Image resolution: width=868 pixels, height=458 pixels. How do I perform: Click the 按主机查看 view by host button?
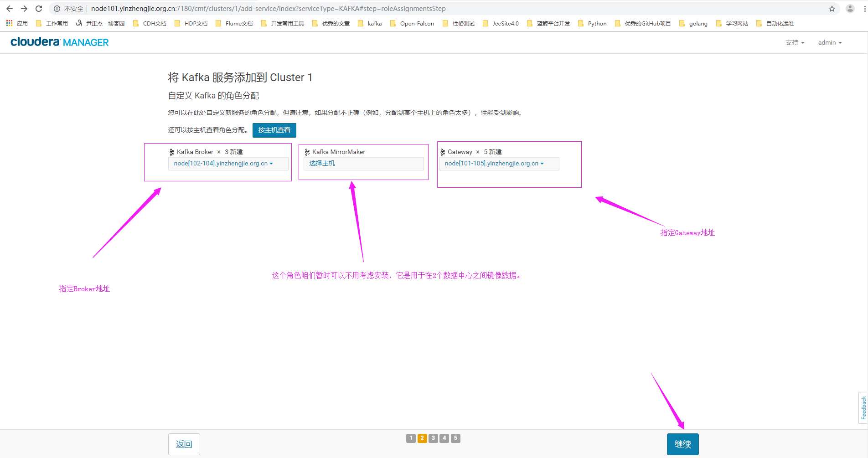274,130
